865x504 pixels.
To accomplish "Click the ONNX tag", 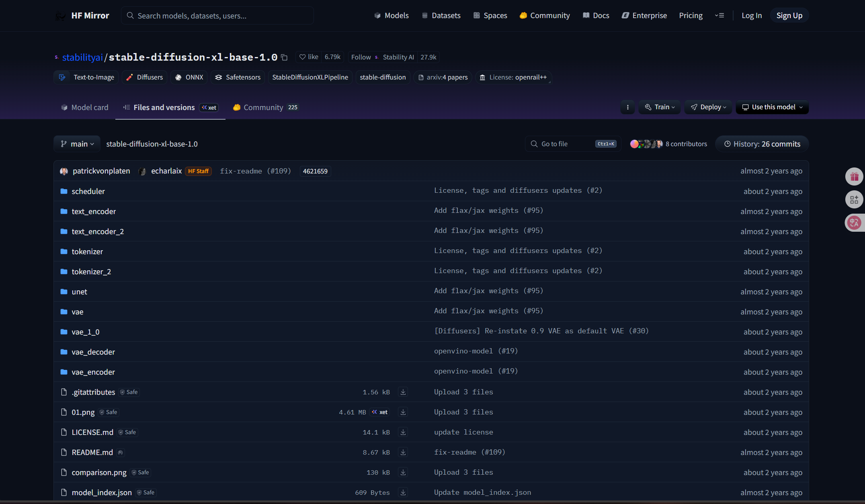I will click(189, 77).
